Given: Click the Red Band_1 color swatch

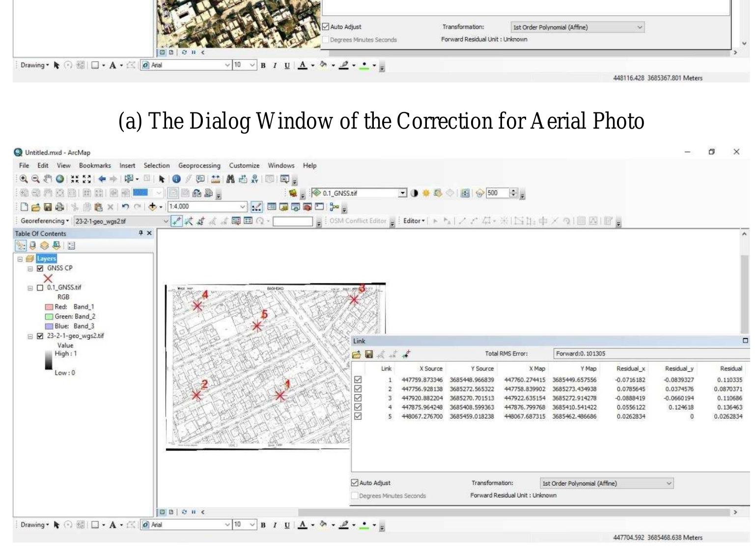Looking at the screenshot, I should coord(49,307).
